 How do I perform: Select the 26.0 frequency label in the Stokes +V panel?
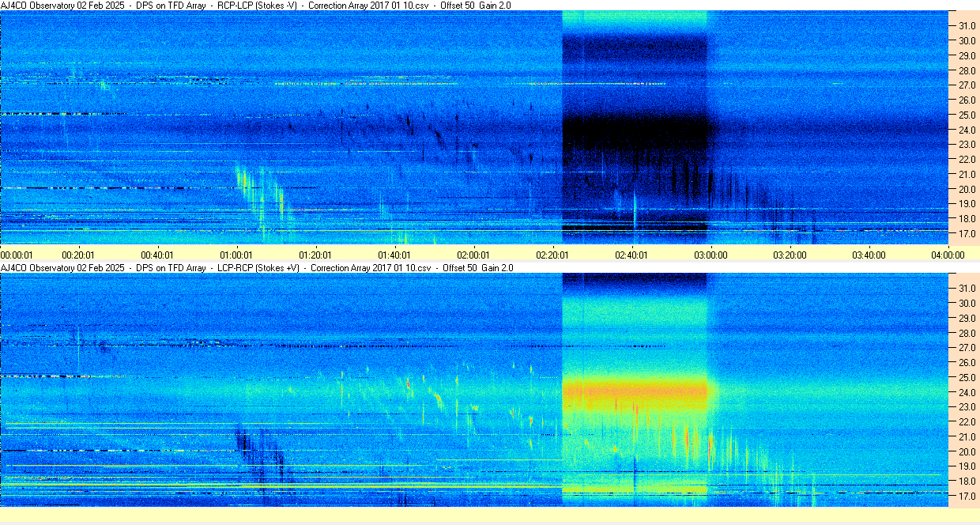[x=967, y=362]
